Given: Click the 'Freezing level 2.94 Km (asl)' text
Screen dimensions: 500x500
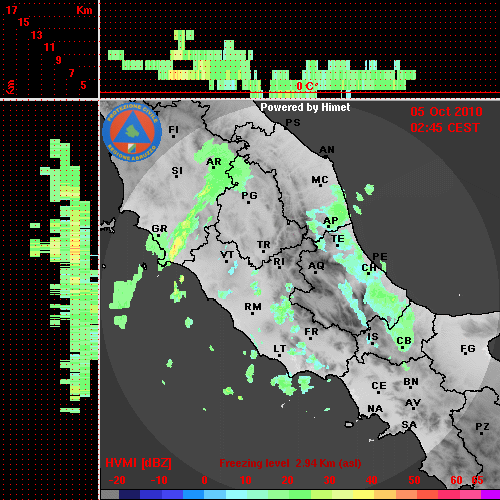Looking at the screenshot, I should 290,463.
